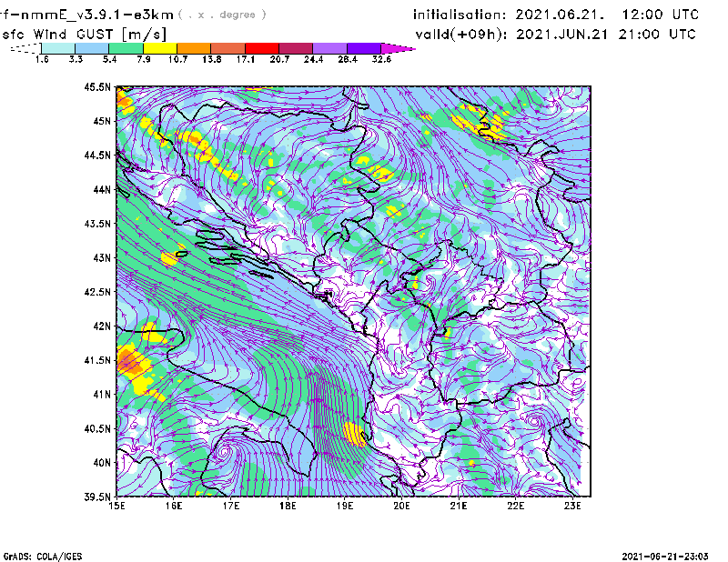Click the 42.5N latitude label
Viewport: 728px width, 562px height.
point(98,292)
